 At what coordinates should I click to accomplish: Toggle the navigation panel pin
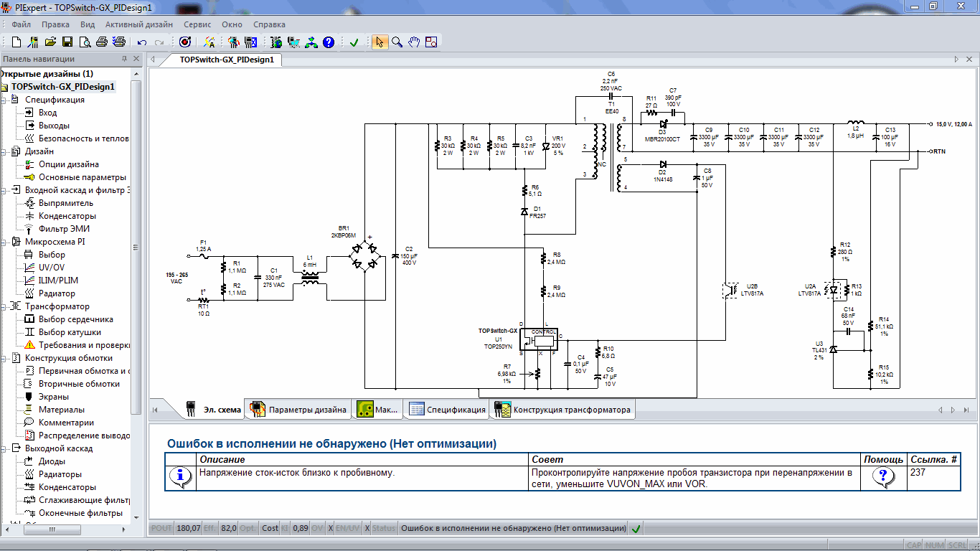(126, 60)
